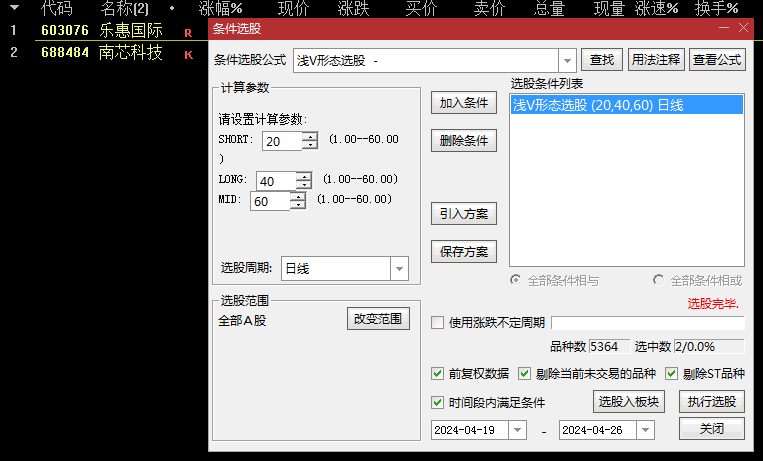Save scheme with 保存方案
The image size is (763, 461).
(x=464, y=252)
